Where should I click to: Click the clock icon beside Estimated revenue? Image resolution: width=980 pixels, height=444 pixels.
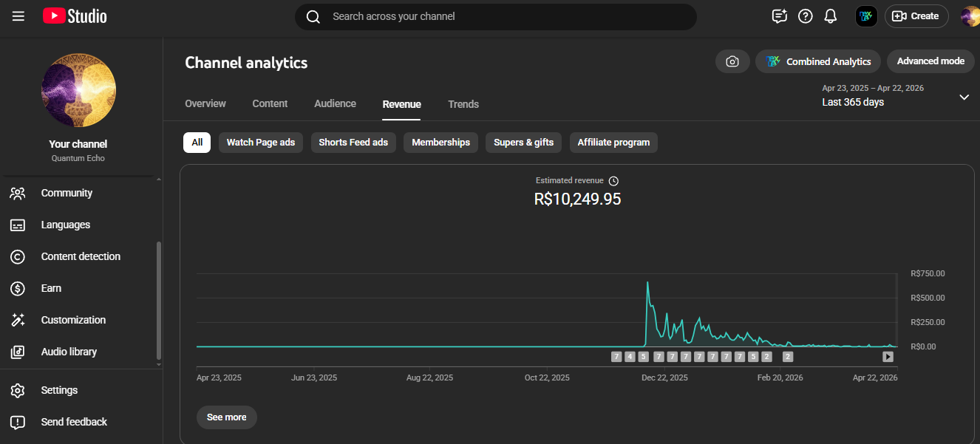[613, 181]
